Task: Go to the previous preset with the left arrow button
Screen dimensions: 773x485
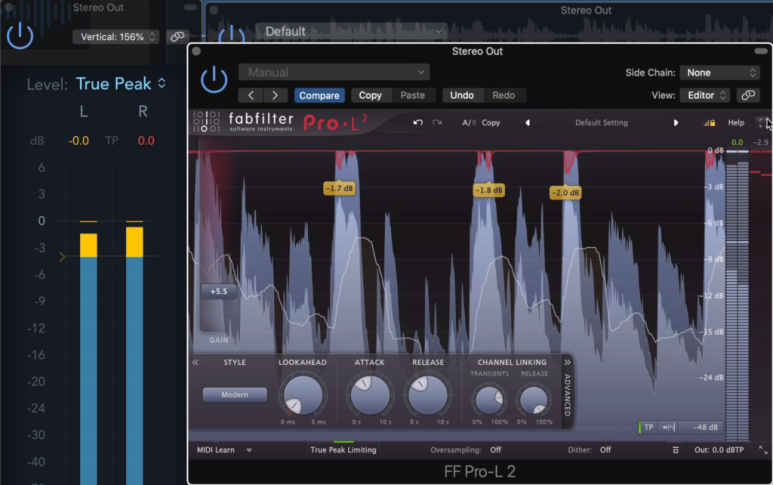Action: point(251,95)
